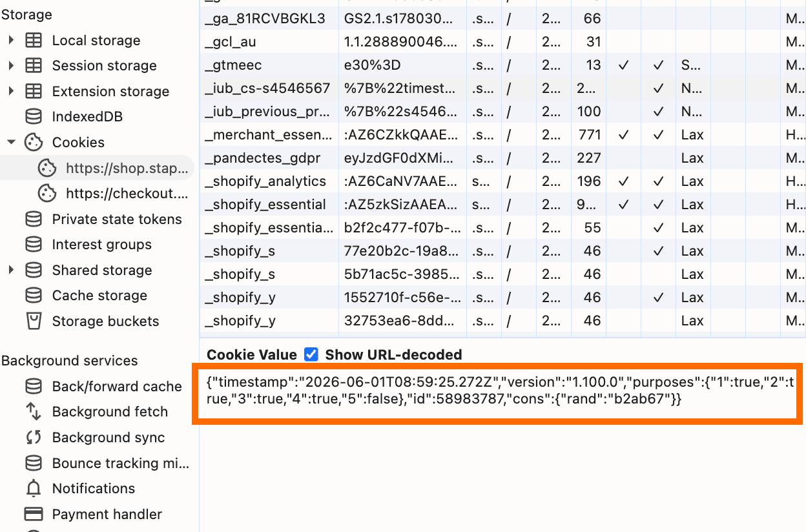Click the cookie icon beside https://checkout...
This screenshot has width=806, height=532.
click(x=46, y=193)
